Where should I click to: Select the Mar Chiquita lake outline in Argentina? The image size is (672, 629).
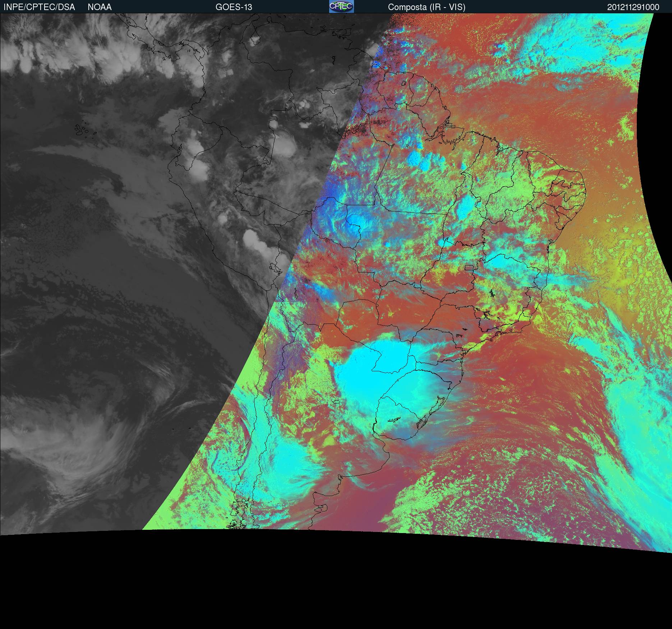(336, 403)
